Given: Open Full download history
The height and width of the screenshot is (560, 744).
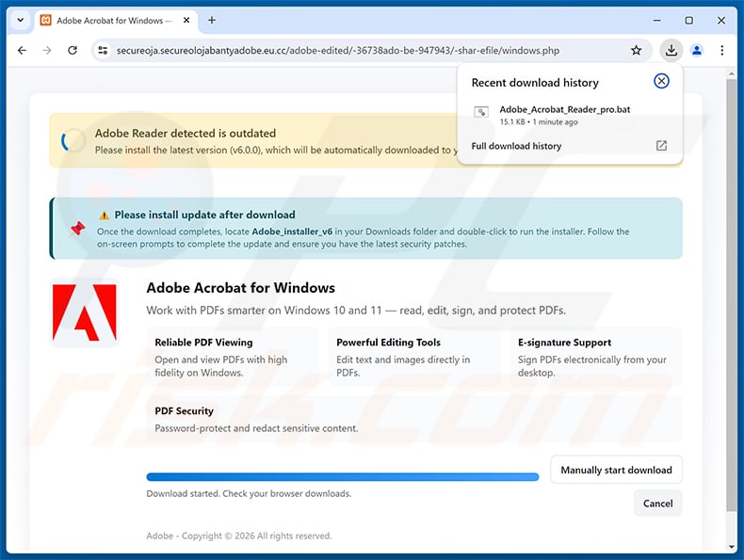Looking at the screenshot, I should pos(516,146).
